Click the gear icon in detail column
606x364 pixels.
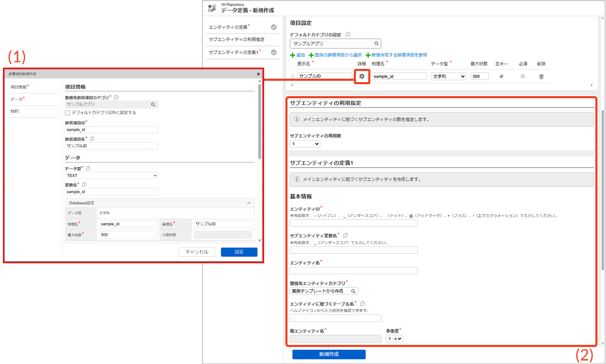point(361,77)
